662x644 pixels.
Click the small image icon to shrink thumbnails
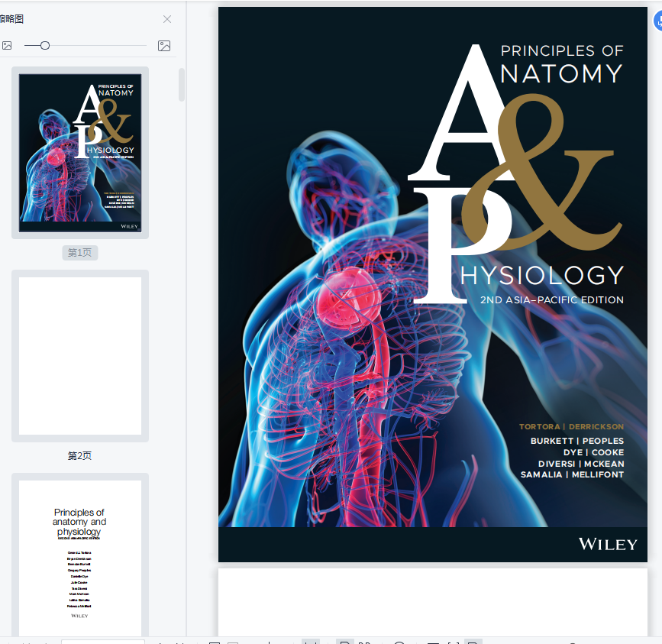click(x=7, y=46)
